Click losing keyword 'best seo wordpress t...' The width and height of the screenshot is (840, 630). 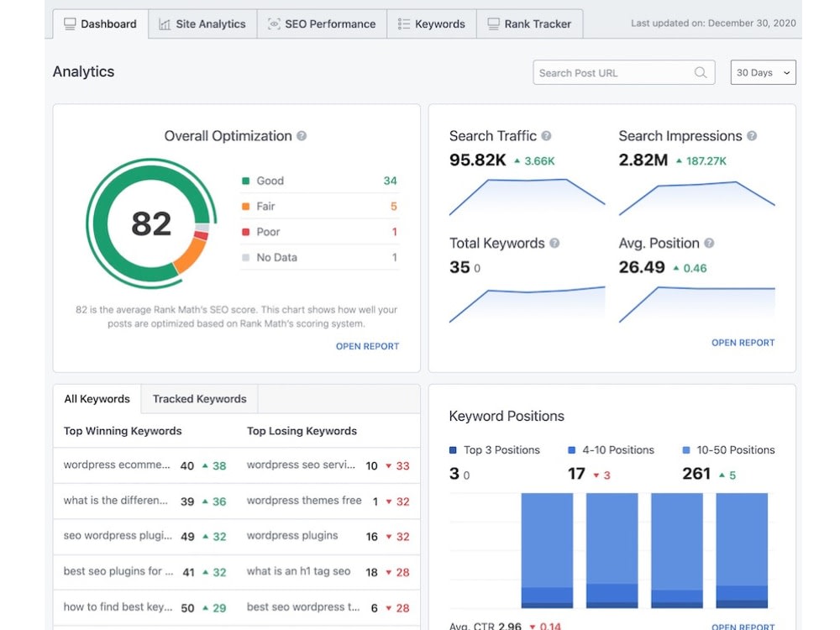(x=303, y=607)
